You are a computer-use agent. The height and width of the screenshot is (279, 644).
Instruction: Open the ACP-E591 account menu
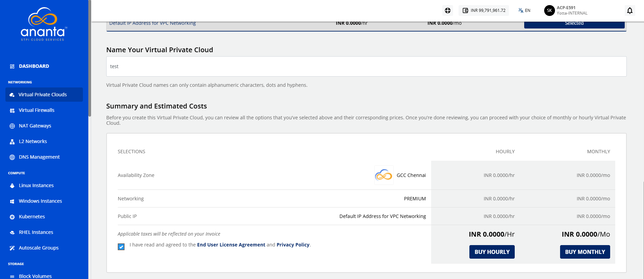[572, 11]
